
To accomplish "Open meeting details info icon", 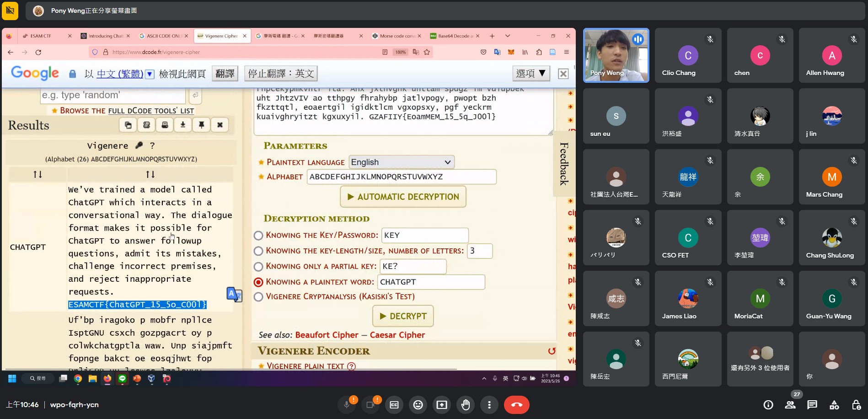I will (x=768, y=405).
